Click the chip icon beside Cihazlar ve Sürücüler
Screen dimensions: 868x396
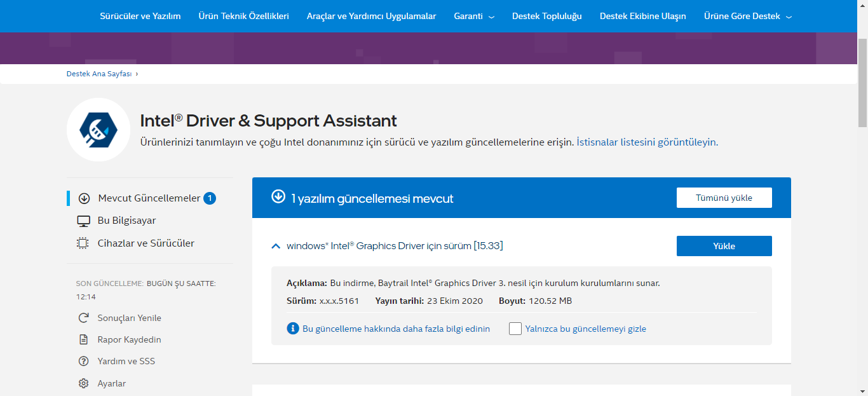point(83,243)
